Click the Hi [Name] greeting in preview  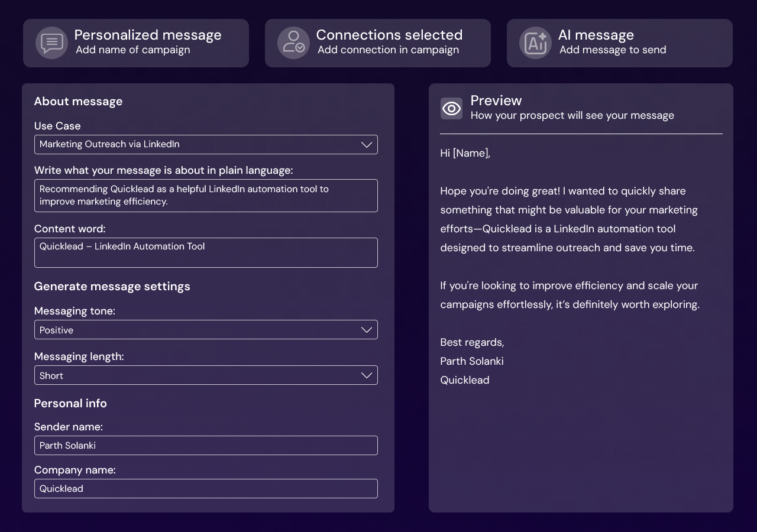[x=465, y=153]
